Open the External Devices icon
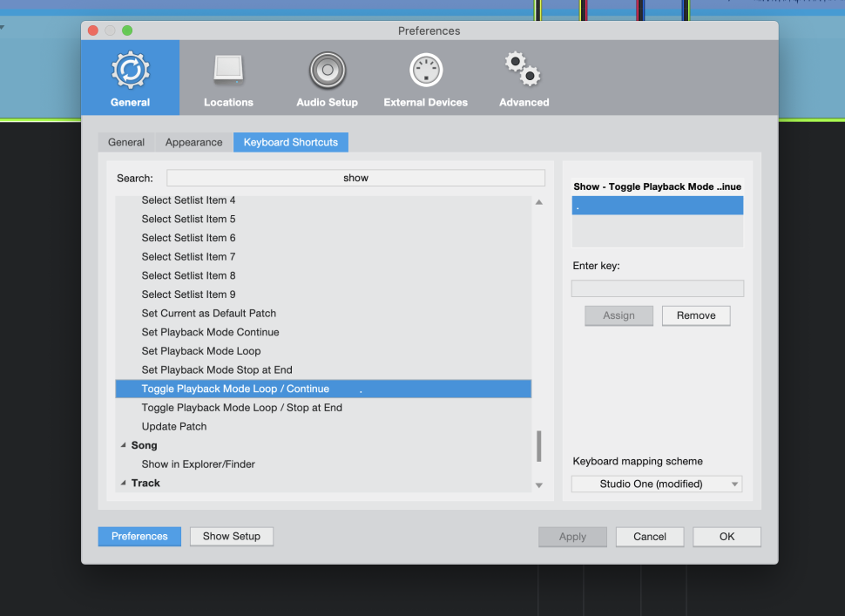 pos(425,71)
